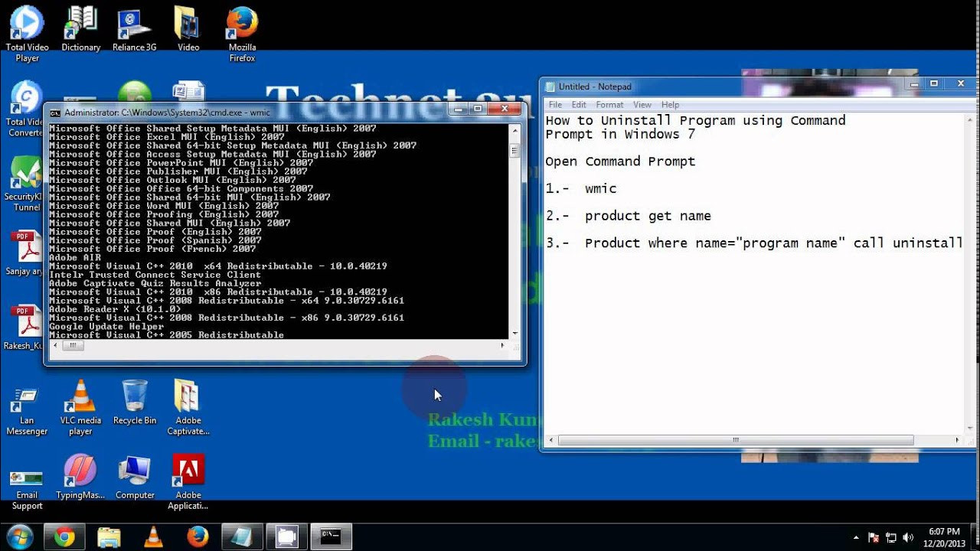Select the Sanjay PDF file on desktop
Screen dimensions: 980x551
coord(24,253)
